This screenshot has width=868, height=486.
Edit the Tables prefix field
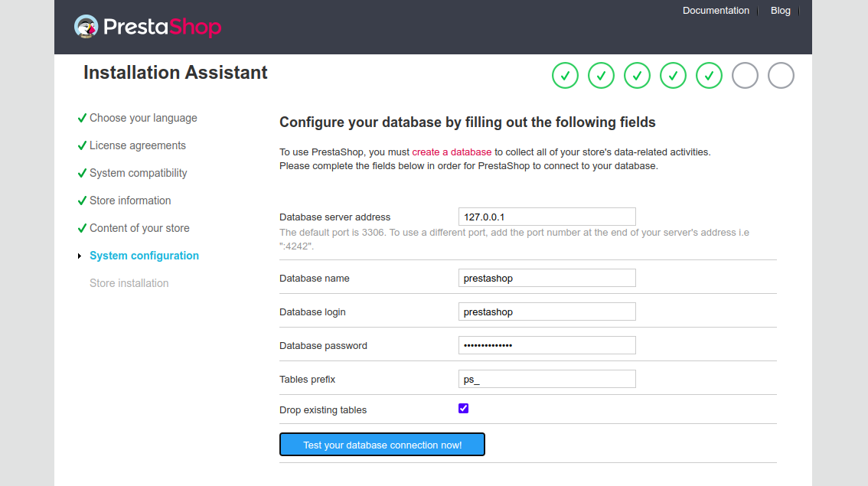pos(547,379)
